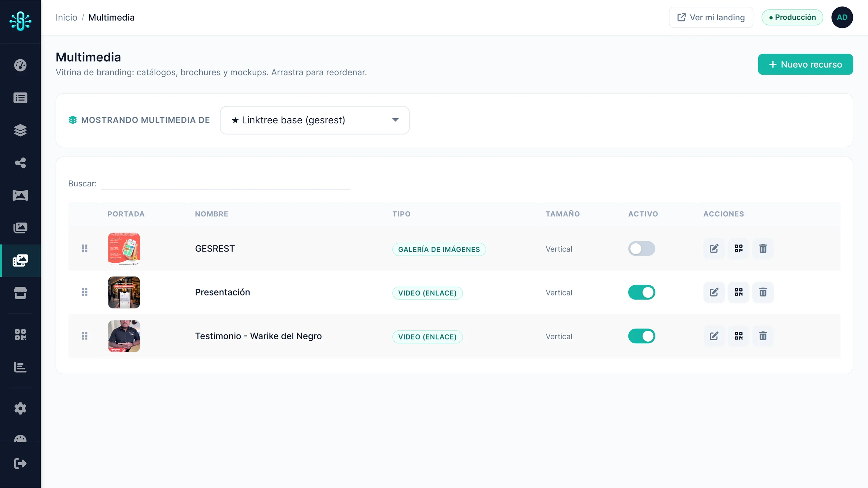Open the list icon in sidebar
868x488 pixels.
tap(20, 98)
